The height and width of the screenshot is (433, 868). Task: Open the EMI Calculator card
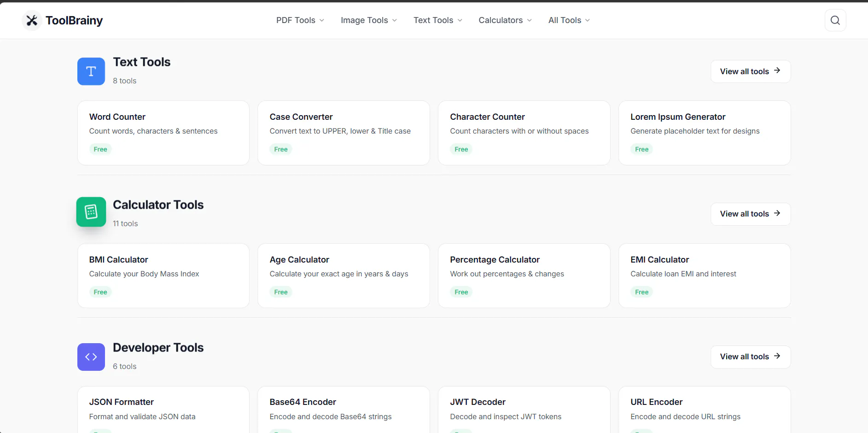pyautogui.click(x=705, y=275)
